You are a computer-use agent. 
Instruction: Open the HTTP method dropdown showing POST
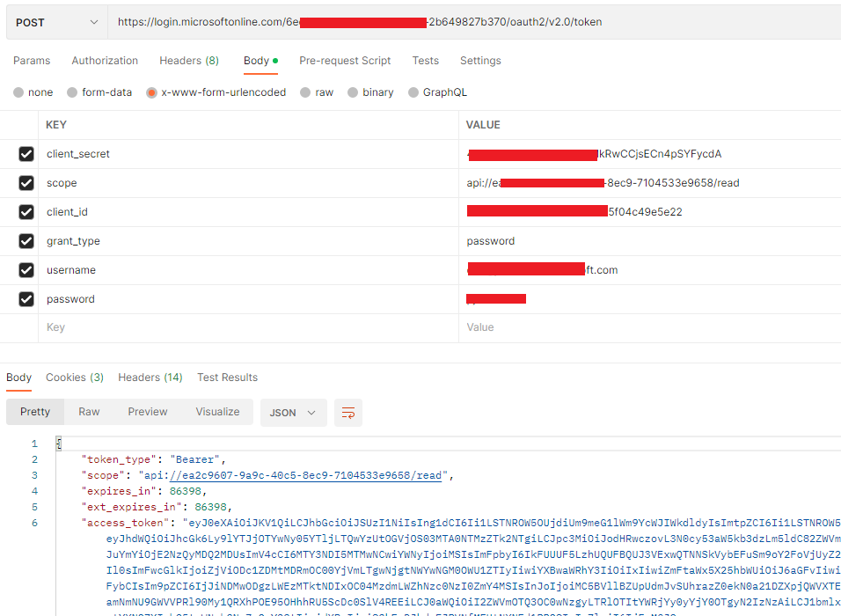tap(56, 21)
